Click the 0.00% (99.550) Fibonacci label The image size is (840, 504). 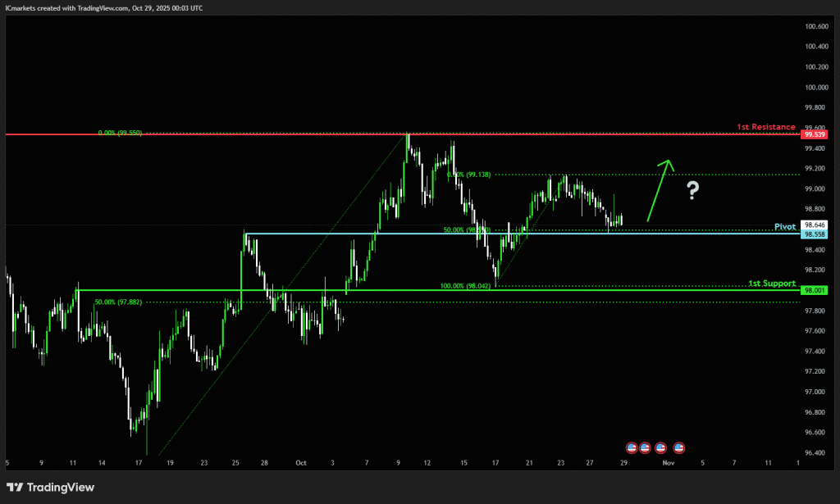120,132
